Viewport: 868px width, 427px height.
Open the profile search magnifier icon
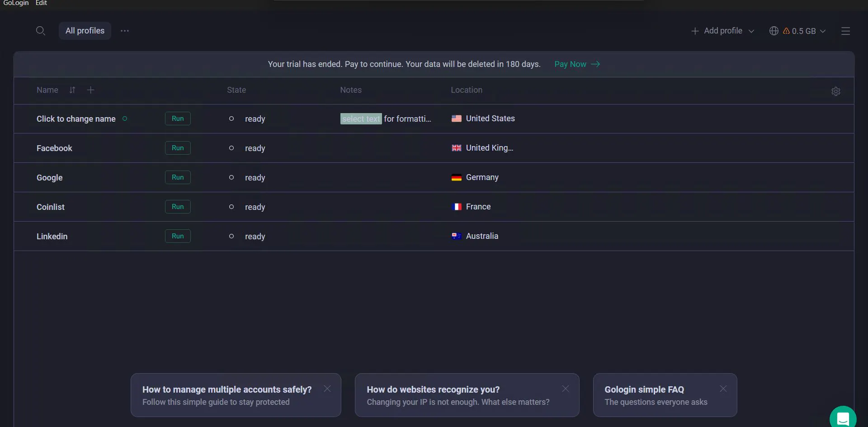click(x=40, y=31)
